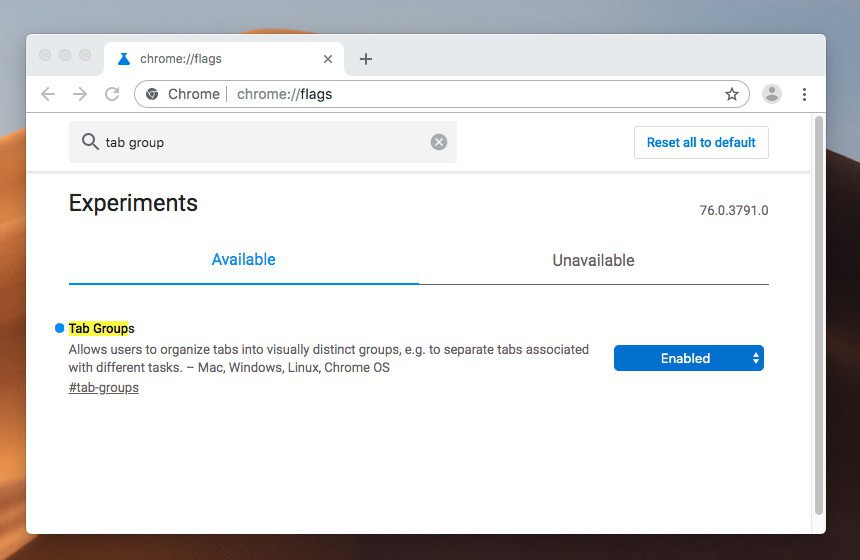The width and height of the screenshot is (860, 560).
Task: Click the red close window button
Action: pos(45,55)
